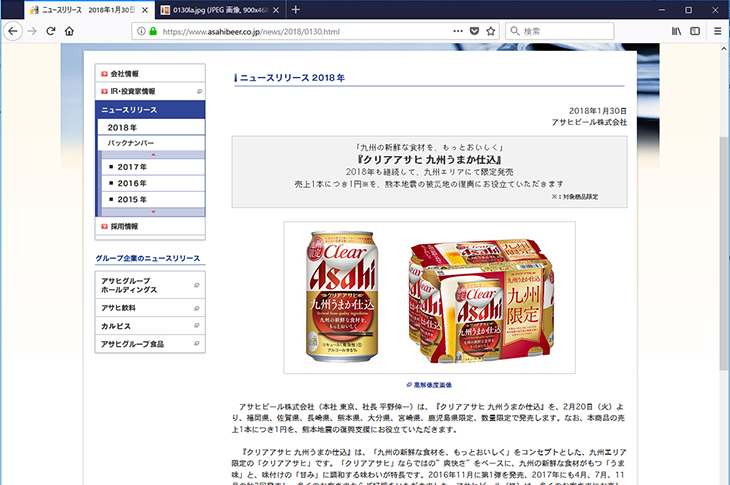Go to the Firefox home page

coord(69,31)
